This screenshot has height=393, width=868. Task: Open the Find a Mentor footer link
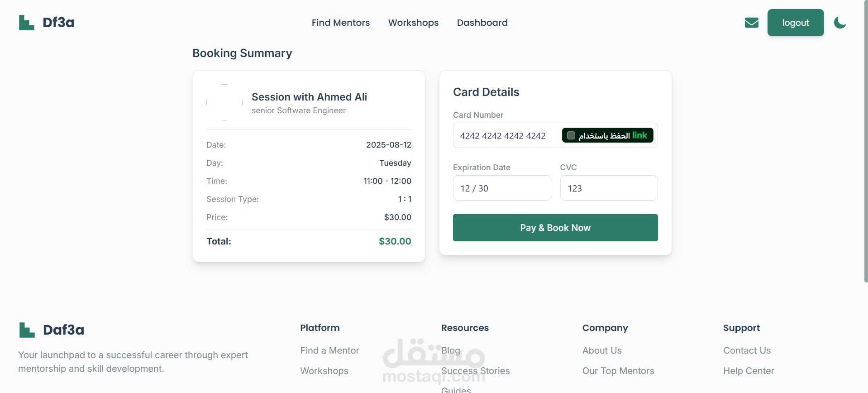pos(329,350)
